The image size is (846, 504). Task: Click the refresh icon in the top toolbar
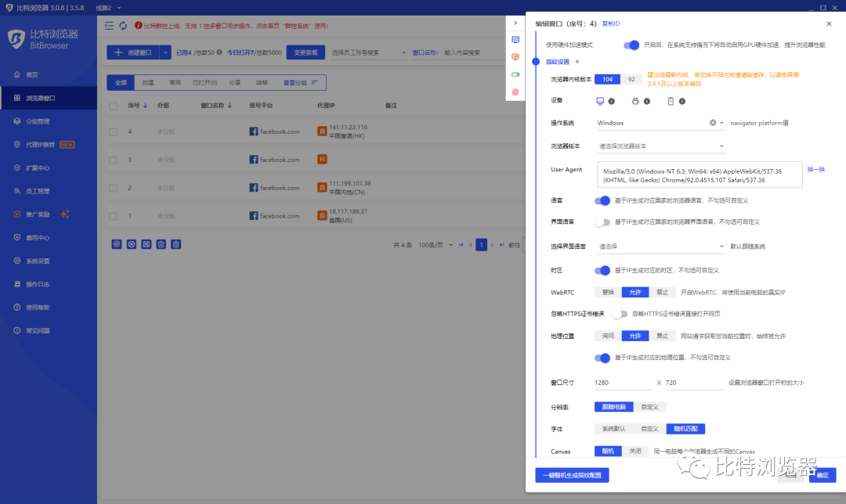click(x=124, y=24)
